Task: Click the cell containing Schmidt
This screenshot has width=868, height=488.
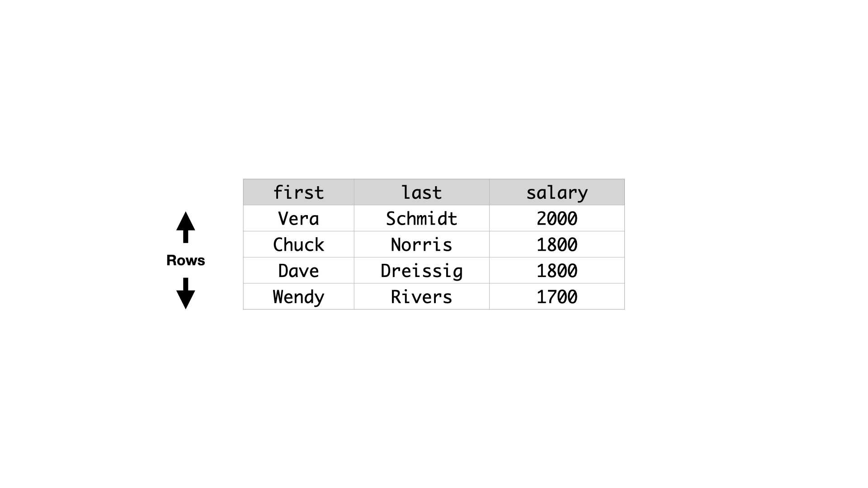Action: (421, 219)
